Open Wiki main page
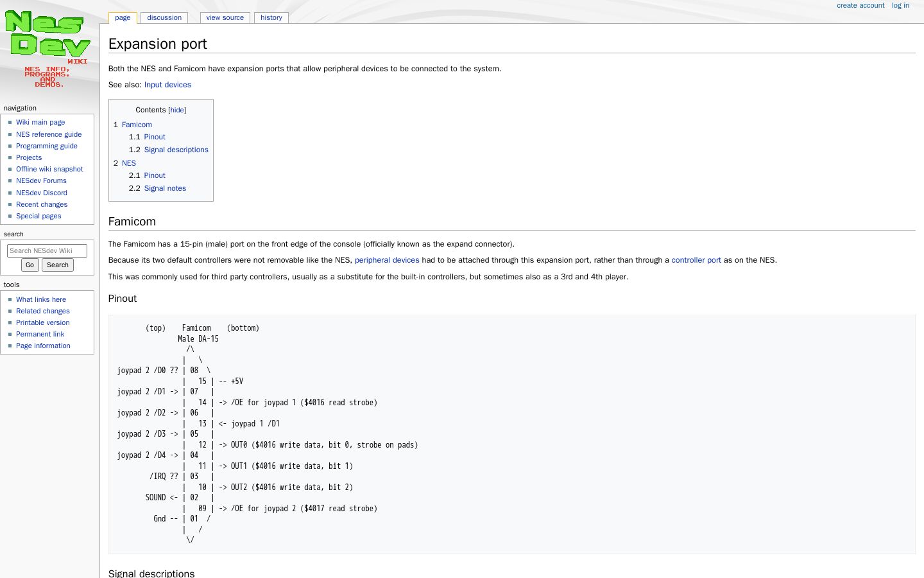Viewport: 924px width, 578px height. coord(40,122)
